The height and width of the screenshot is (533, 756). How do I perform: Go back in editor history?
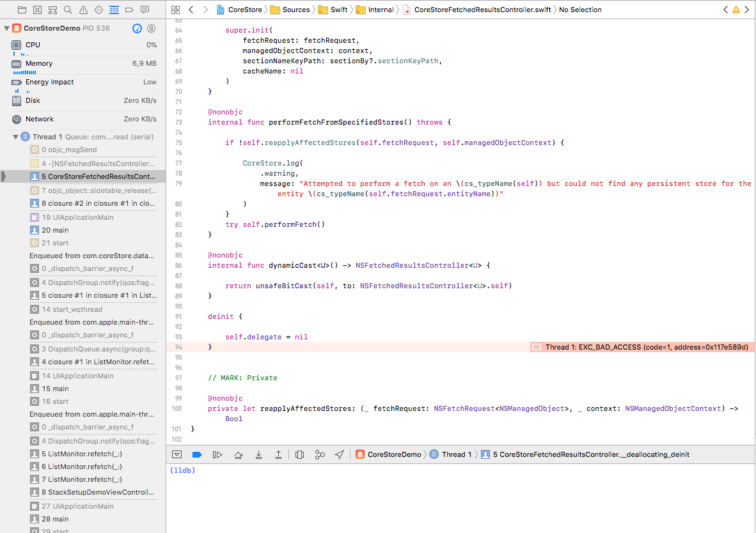[x=191, y=10]
